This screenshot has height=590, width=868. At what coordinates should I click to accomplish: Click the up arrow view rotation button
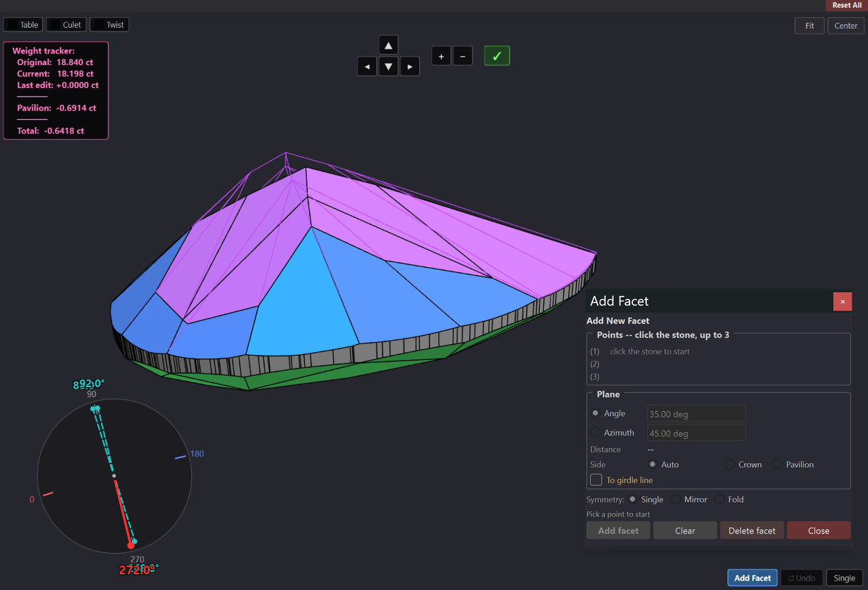[388, 45]
